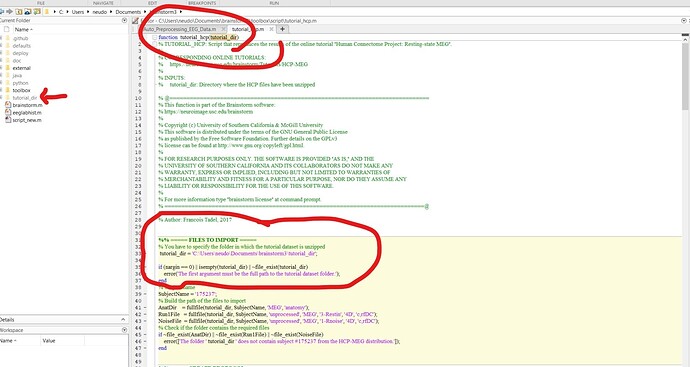Image resolution: width=690 pixels, height=367 pixels.
Task: Select the Documents segment in address path
Action: click(x=128, y=12)
